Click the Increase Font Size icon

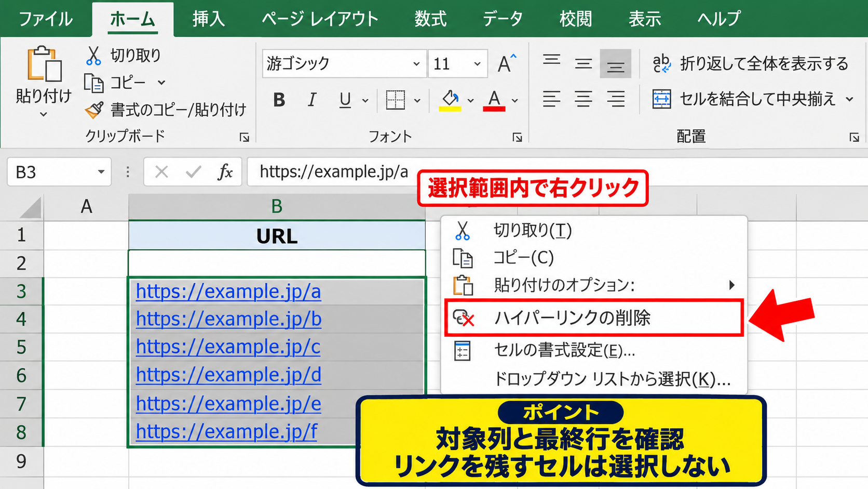pos(507,63)
